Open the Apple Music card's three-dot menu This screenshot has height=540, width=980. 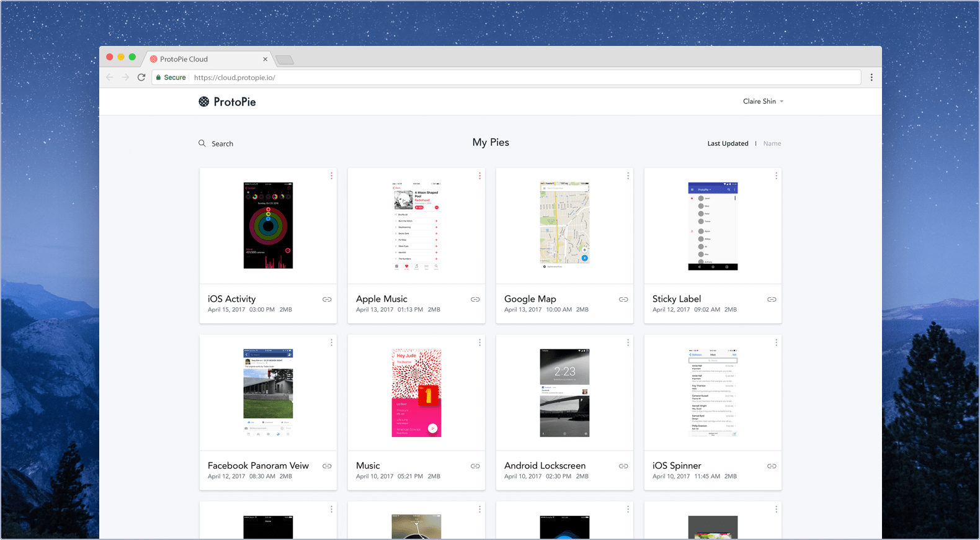click(479, 176)
